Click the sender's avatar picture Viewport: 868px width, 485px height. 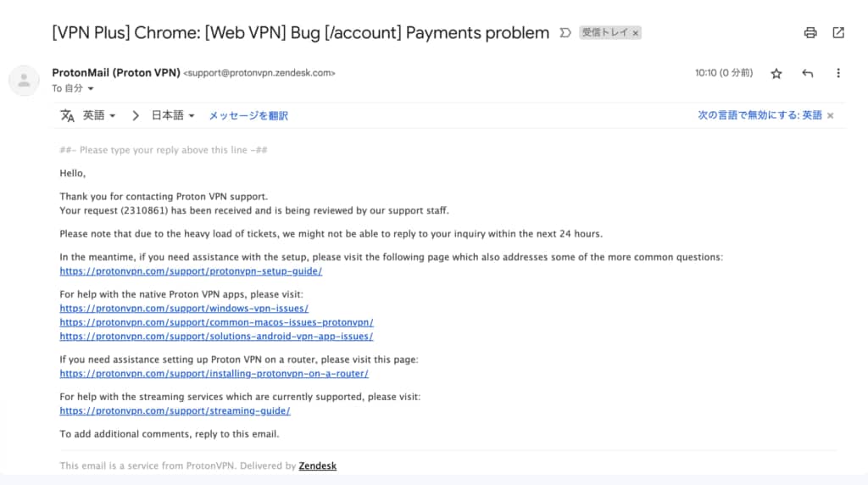click(24, 81)
